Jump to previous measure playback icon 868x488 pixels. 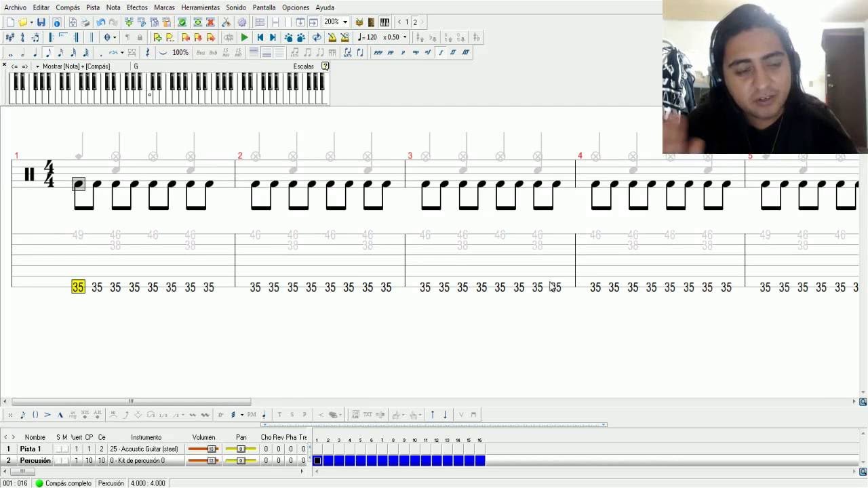coord(260,37)
